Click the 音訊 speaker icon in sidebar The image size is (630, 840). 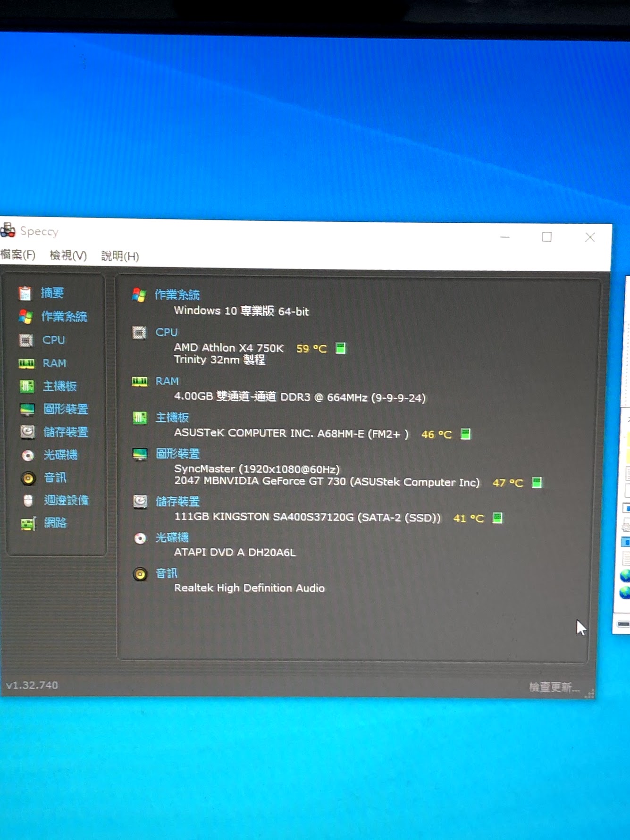coord(28,478)
